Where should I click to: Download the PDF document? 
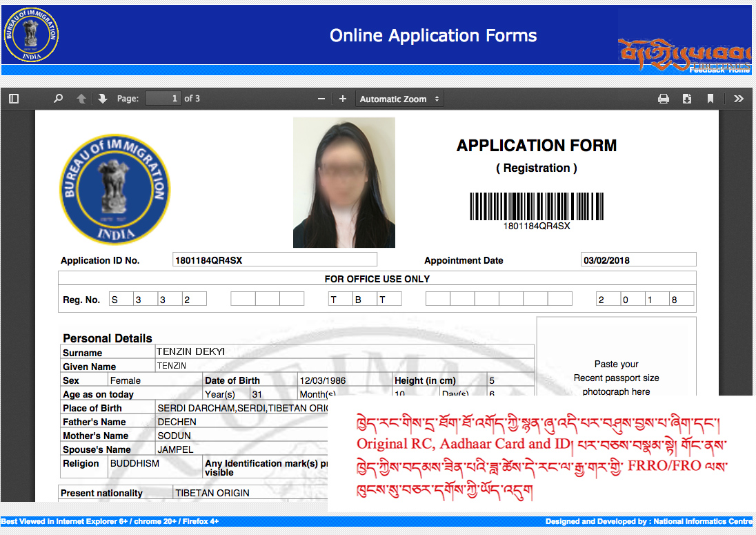686,99
